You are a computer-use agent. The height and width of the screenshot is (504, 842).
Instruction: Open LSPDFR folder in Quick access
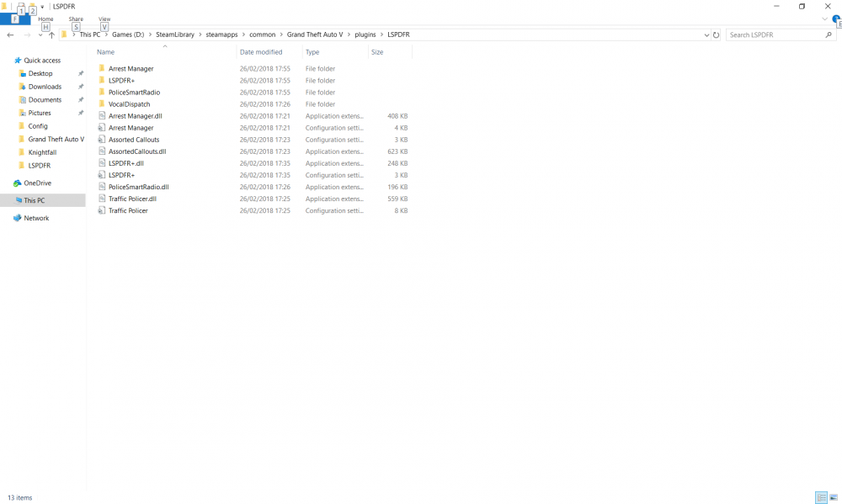40,165
